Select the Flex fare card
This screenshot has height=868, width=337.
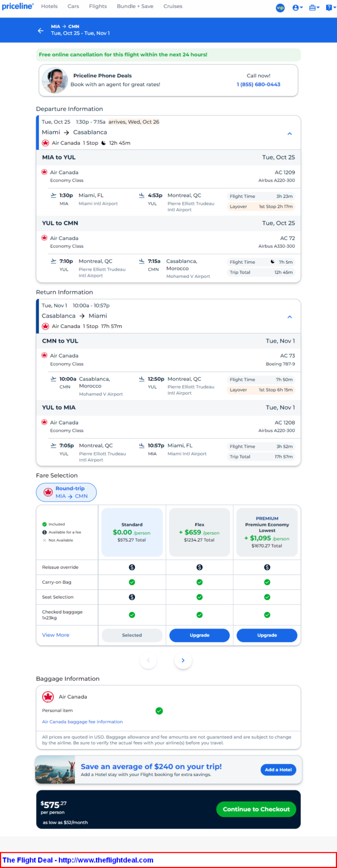pyautogui.click(x=199, y=532)
